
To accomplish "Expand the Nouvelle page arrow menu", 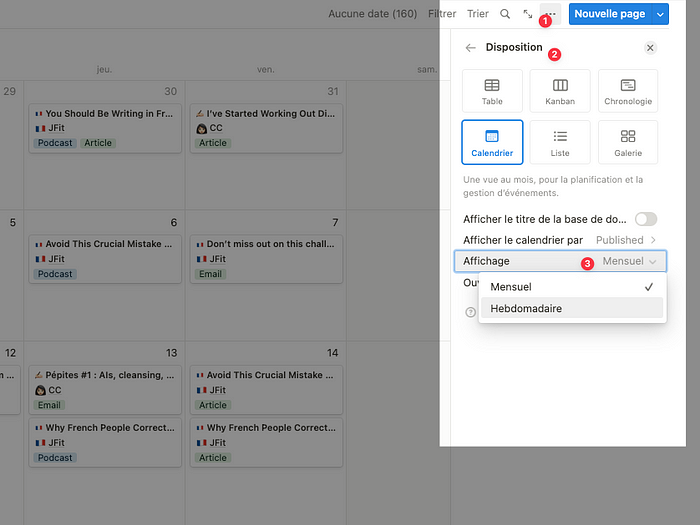I will [x=661, y=14].
